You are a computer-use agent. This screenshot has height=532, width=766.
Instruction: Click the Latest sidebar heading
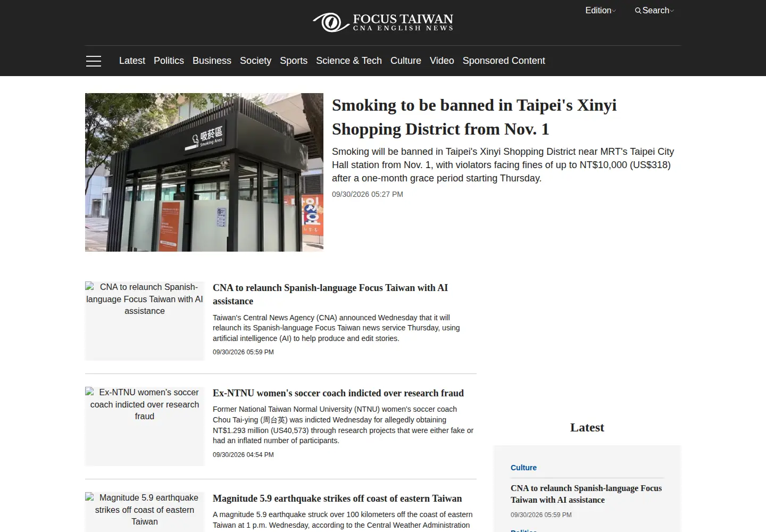pyautogui.click(x=587, y=428)
